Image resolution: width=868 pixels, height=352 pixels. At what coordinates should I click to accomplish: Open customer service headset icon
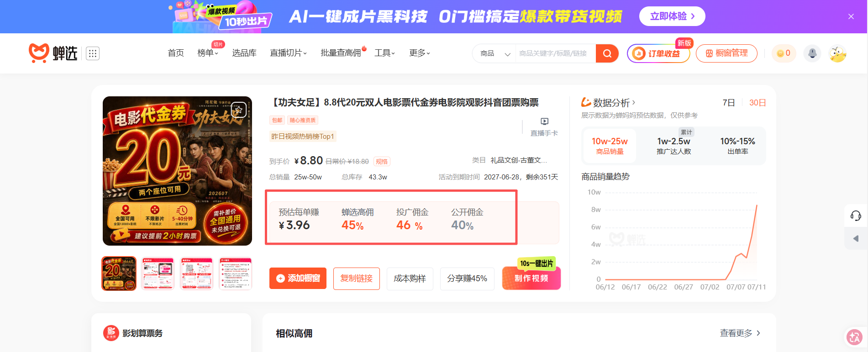[856, 215]
